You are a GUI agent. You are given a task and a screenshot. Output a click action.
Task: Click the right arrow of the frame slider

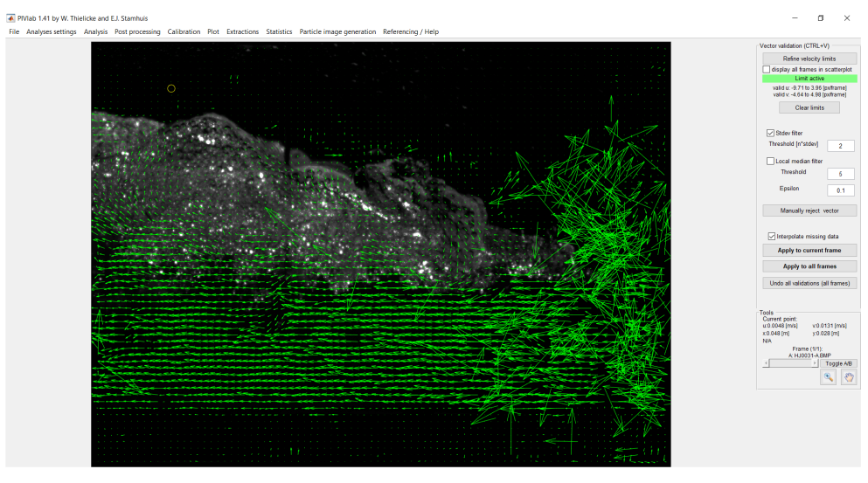point(816,363)
